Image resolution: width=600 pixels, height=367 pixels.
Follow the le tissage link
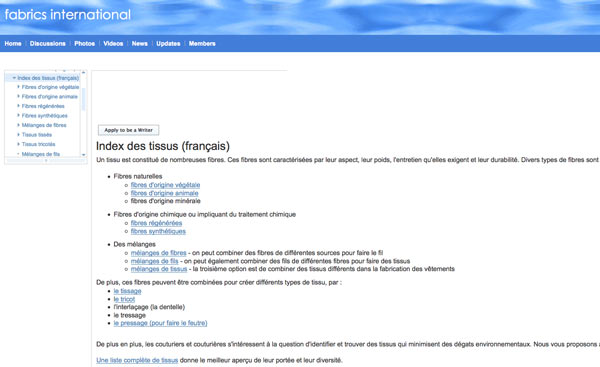[x=127, y=291]
